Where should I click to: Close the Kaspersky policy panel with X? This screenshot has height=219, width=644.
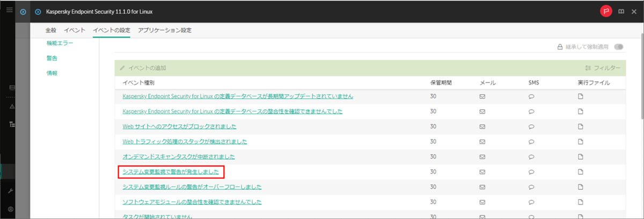pos(634,11)
